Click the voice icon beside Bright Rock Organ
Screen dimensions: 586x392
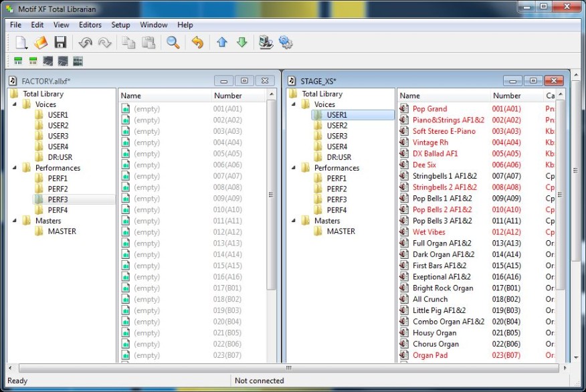point(403,288)
